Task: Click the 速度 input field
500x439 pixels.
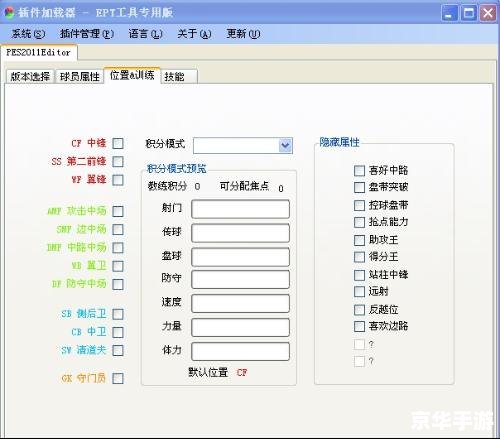Action: [240, 303]
